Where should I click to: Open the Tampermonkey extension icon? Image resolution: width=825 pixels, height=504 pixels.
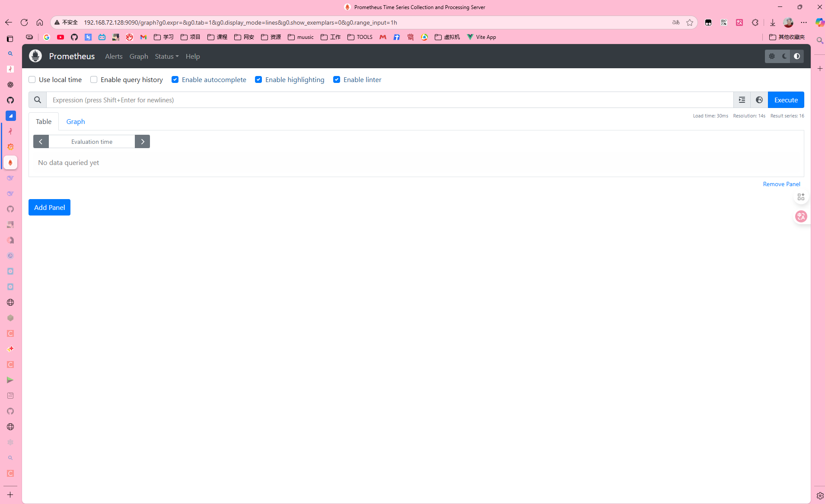pos(708,22)
